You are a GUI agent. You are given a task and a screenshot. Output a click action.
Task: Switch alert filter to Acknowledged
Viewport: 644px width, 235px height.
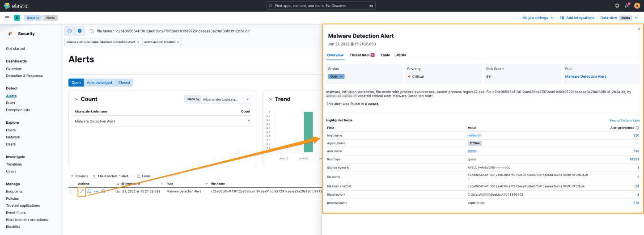coord(99,83)
